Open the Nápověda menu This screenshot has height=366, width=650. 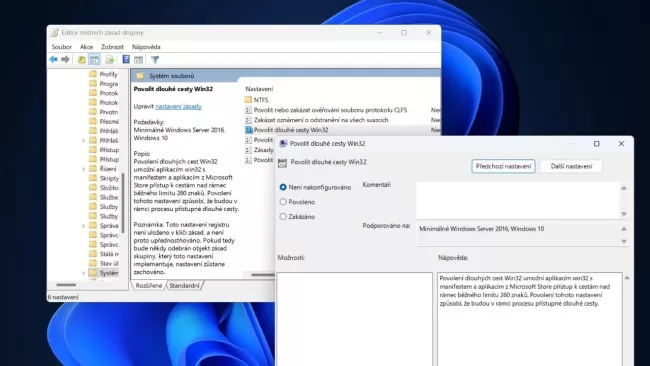click(x=146, y=47)
